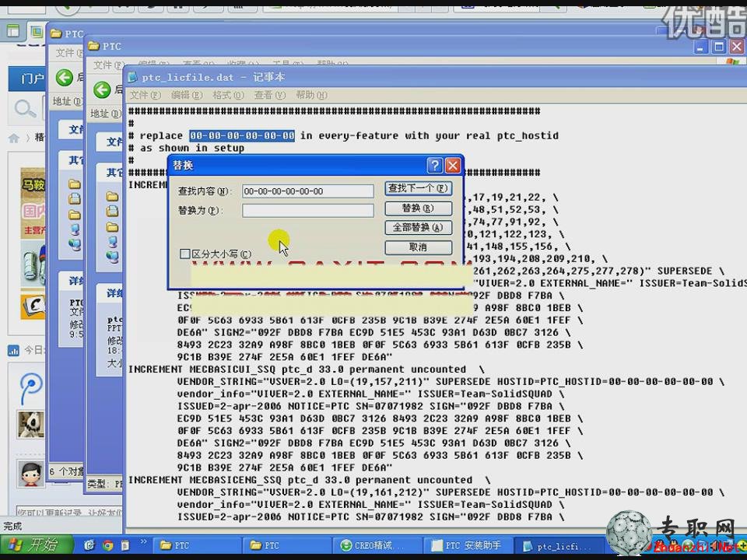Viewport: 747px width, 560px height.
Task: Click first folder icon in front explorer sidebar
Action: point(112,196)
